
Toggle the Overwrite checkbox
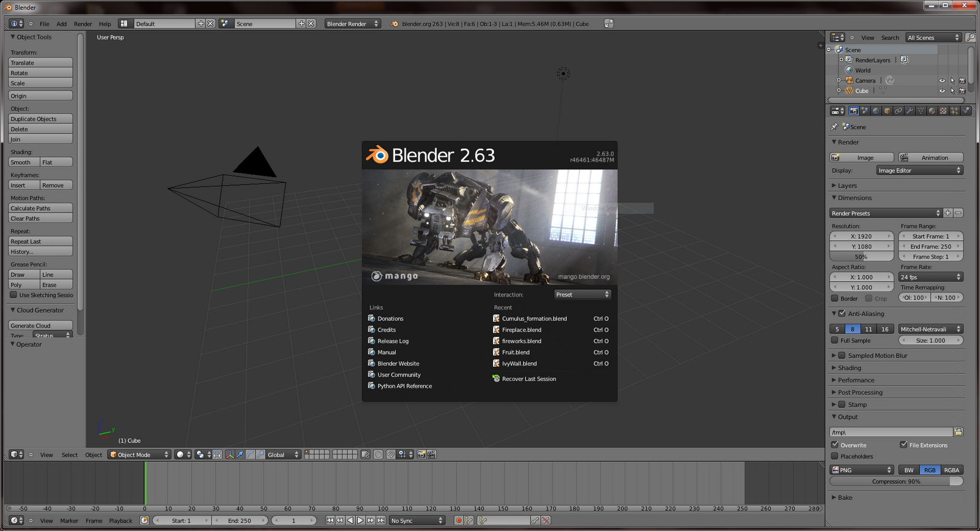834,445
